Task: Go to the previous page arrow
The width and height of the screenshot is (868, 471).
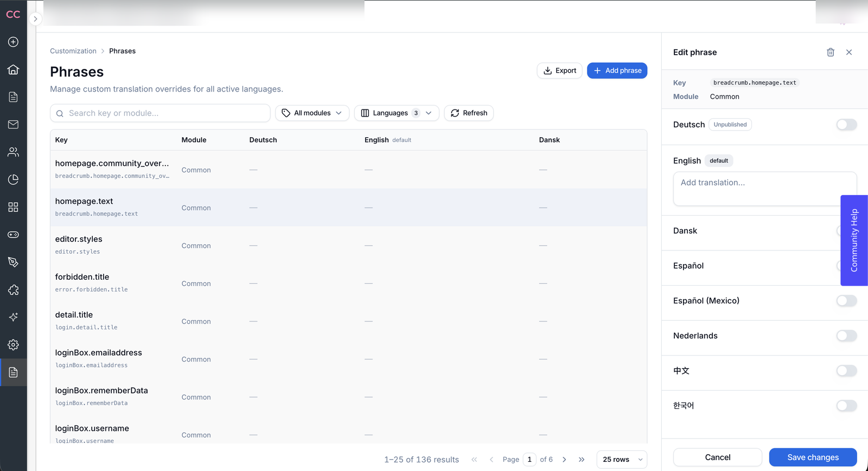Action: (492, 460)
